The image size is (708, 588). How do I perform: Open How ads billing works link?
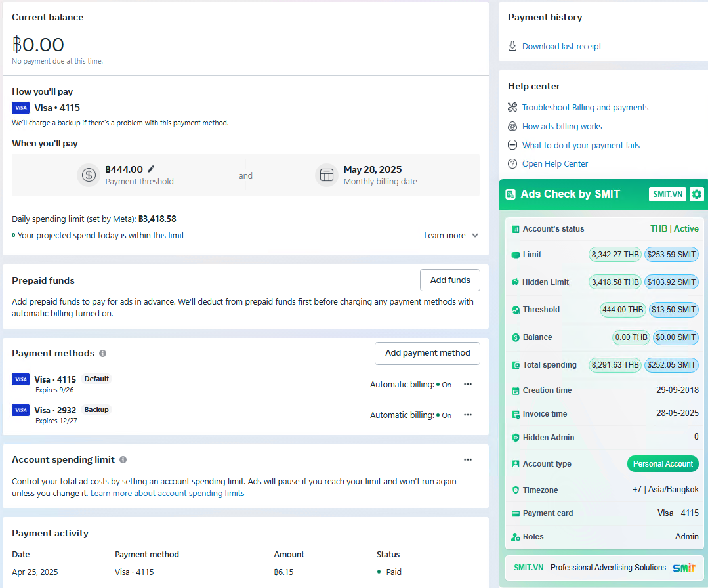(x=562, y=126)
